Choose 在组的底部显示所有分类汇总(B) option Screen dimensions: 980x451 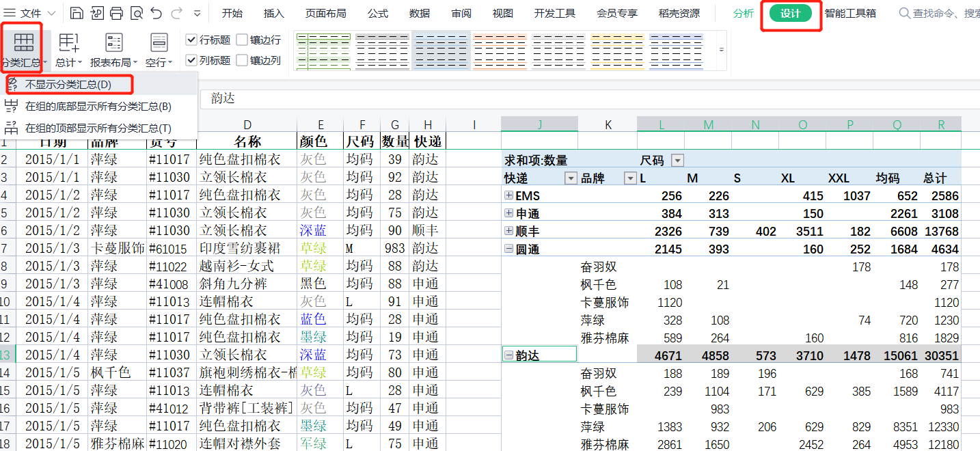(98, 106)
